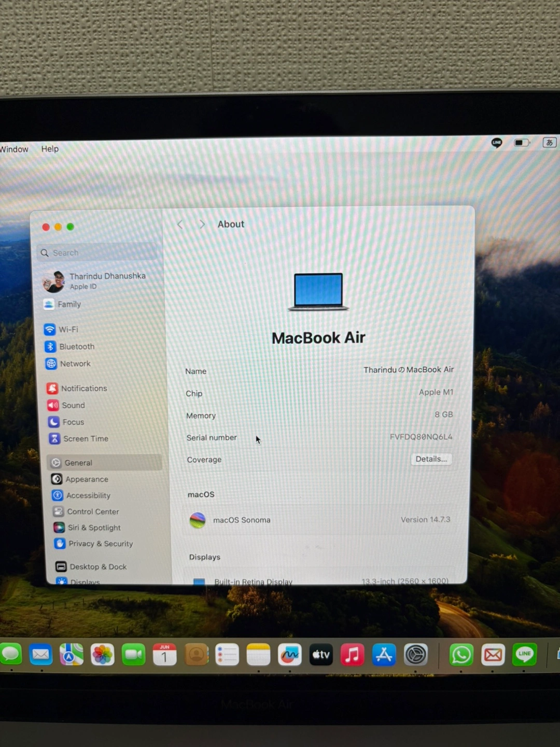Viewport: 560px width, 747px height.
Task: Open Airmail red envelope app in Dock
Action: (x=493, y=655)
